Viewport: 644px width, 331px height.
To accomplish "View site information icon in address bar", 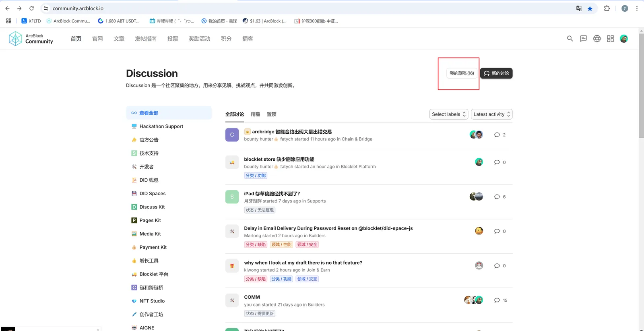I will 46,8.
